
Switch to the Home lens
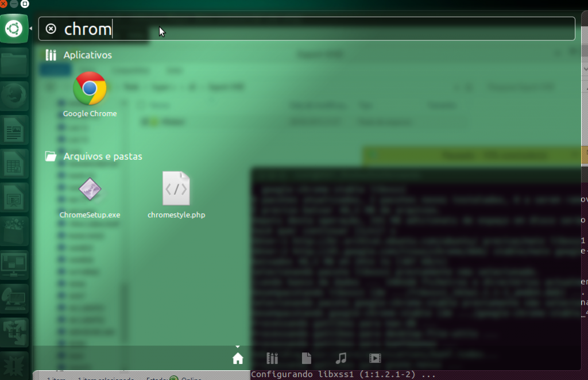click(238, 359)
